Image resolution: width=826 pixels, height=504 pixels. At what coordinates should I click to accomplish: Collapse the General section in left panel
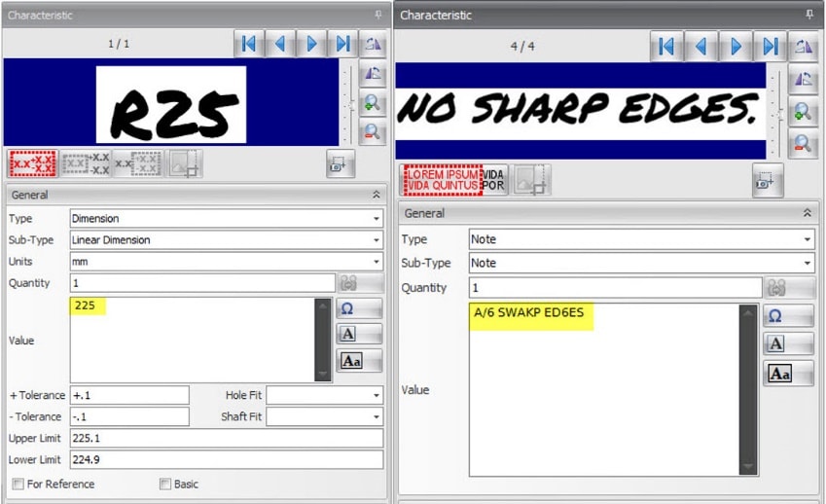coord(376,195)
